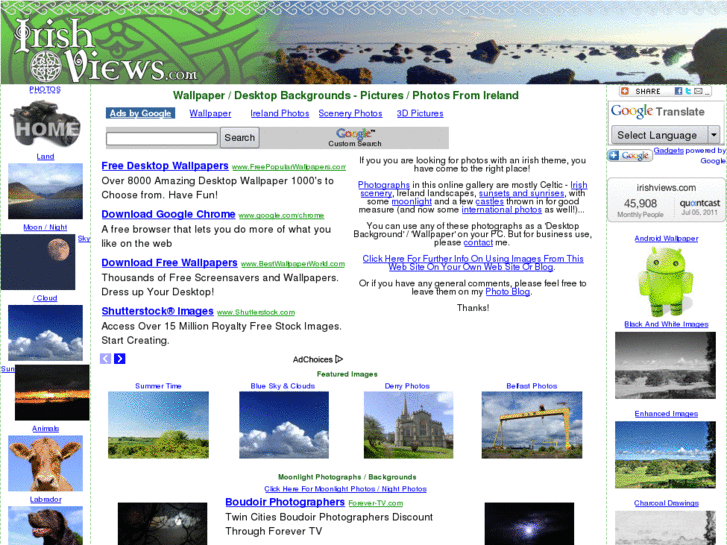Open the sunset thumbnail in sidebar
Image resolution: width=727 pixels, height=545 pixels.
52,392
